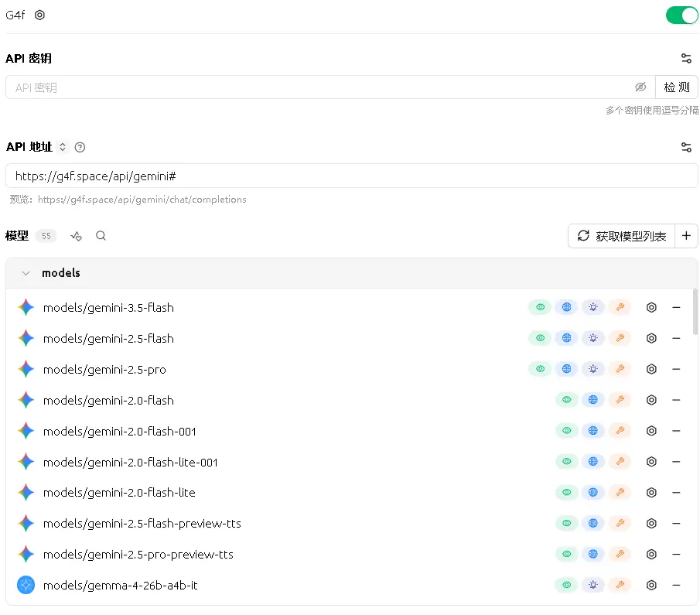700x615 pixels.
Task: Remove models/gemini-3.5-flash from list
Action: [676, 307]
